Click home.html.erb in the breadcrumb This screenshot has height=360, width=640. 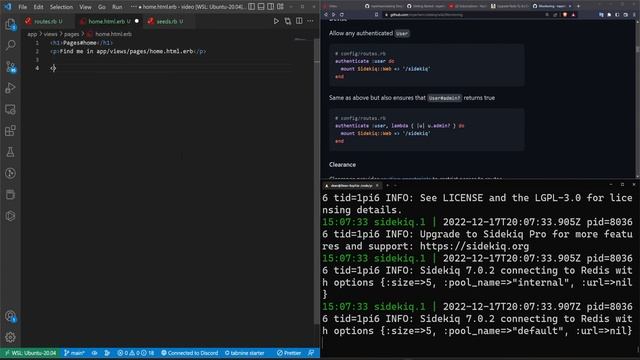click(113, 34)
